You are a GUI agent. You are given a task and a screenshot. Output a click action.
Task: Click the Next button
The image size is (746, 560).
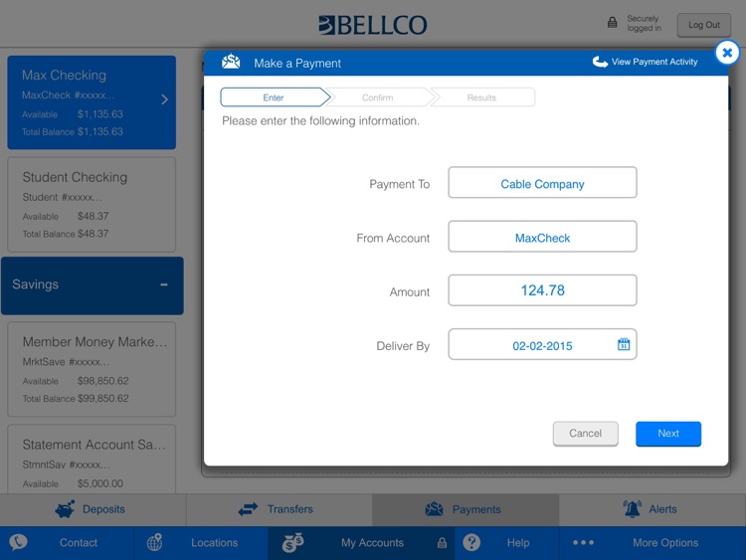coord(668,434)
